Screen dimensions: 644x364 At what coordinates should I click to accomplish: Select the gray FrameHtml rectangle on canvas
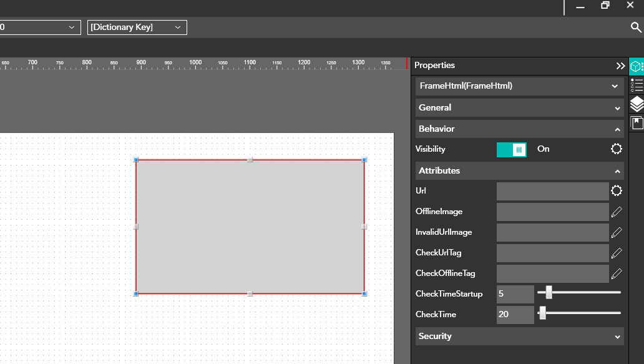click(x=250, y=227)
